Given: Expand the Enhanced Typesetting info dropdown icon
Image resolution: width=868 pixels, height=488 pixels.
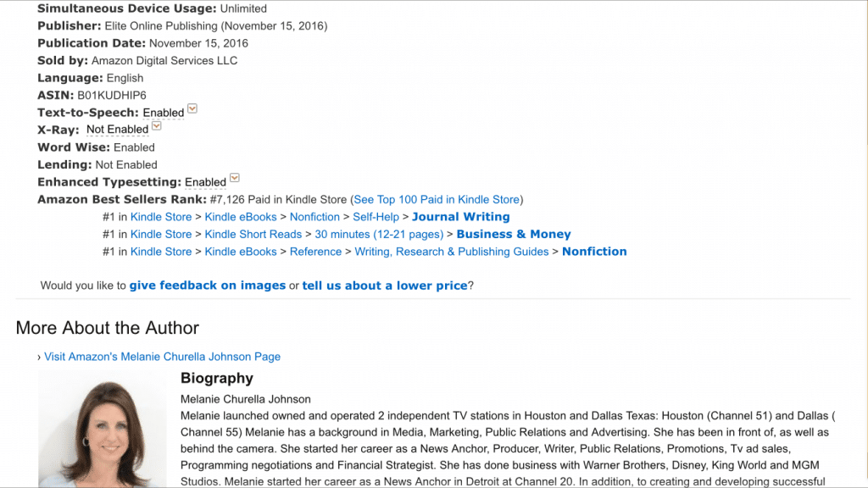Looking at the screenshot, I should click(235, 178).
